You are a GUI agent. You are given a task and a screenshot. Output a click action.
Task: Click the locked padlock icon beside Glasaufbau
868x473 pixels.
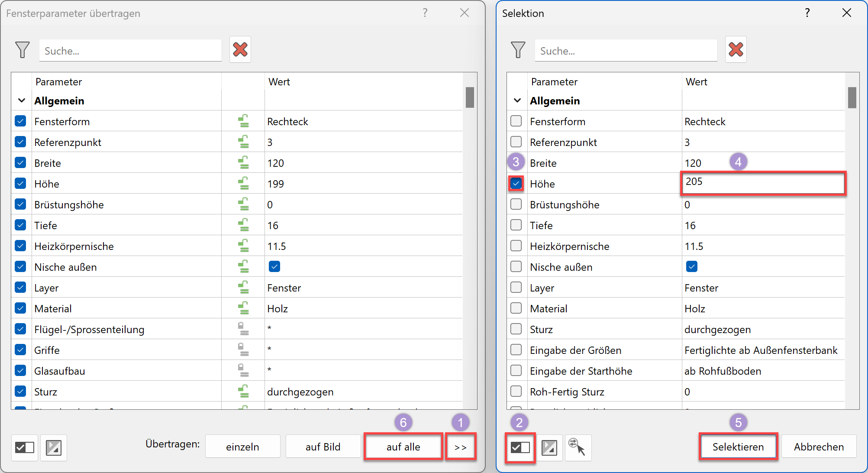point(243,370)
